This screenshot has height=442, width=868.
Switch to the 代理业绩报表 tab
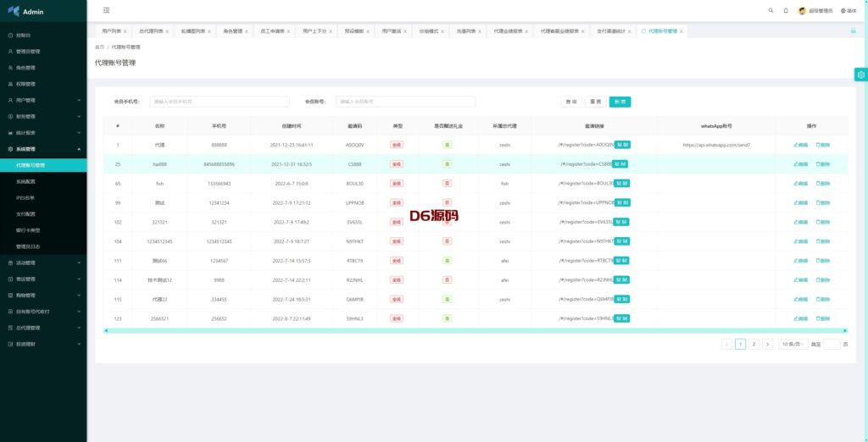point(509,31)
